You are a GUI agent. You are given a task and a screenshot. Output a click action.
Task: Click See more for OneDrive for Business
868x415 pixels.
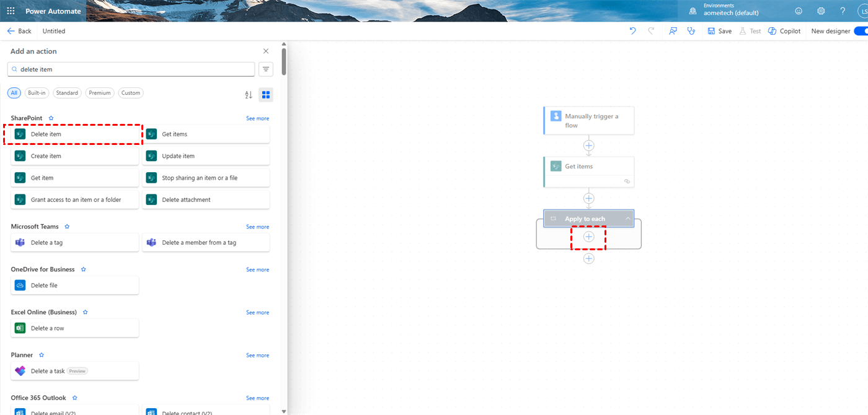(257, 269)
